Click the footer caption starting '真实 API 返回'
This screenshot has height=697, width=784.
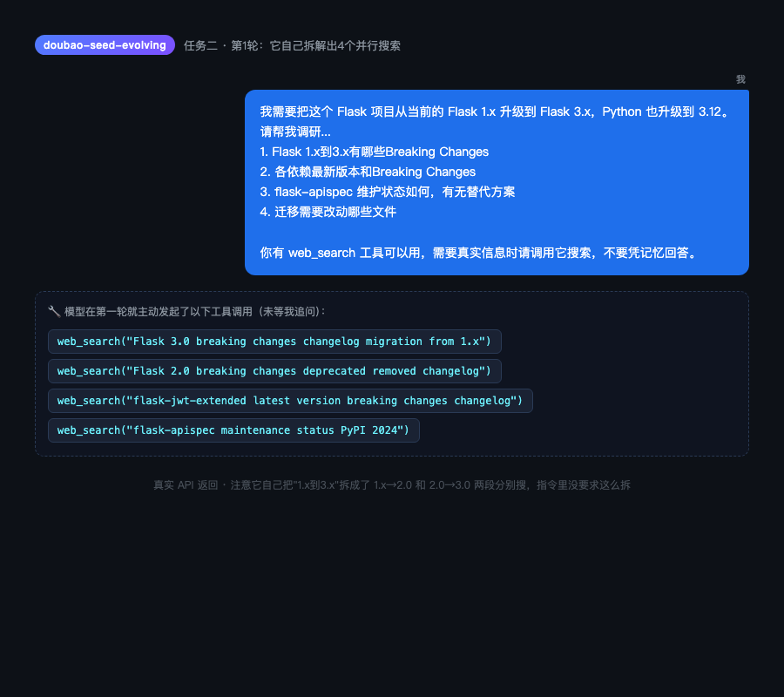391,485
